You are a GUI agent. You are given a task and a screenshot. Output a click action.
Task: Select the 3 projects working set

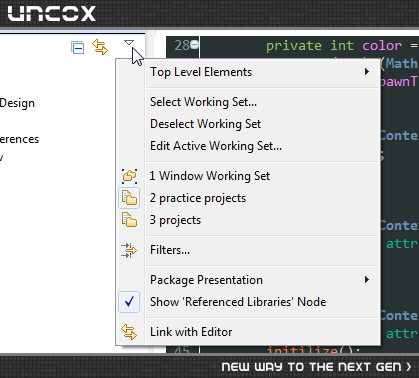click(x=175, y=220)
